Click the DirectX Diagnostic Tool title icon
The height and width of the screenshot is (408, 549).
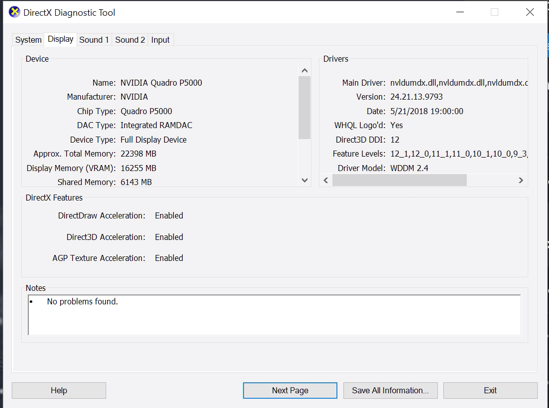[x=14, y=12]
